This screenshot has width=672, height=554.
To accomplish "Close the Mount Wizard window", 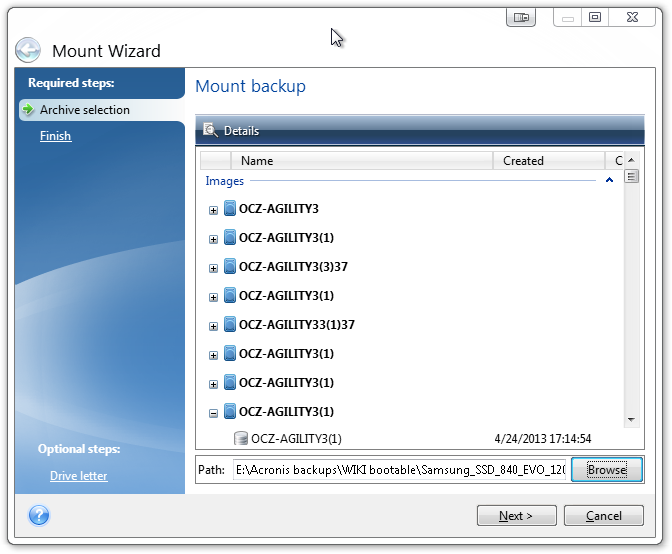I will point(632,17).
